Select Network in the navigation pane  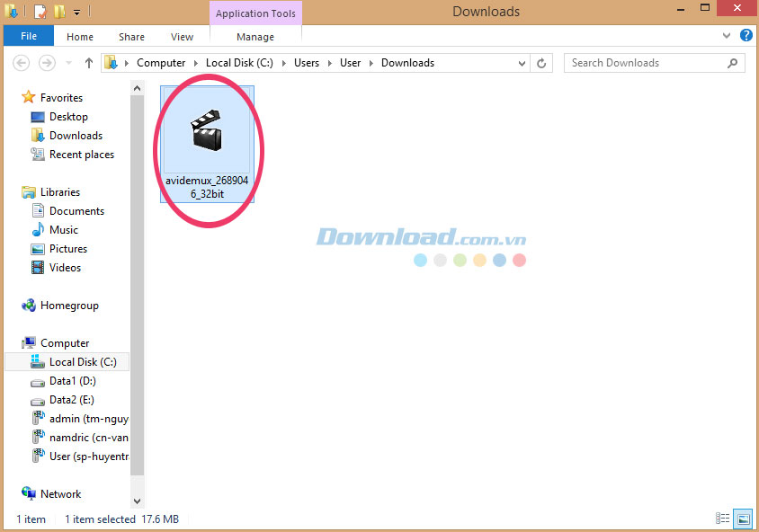60,493
